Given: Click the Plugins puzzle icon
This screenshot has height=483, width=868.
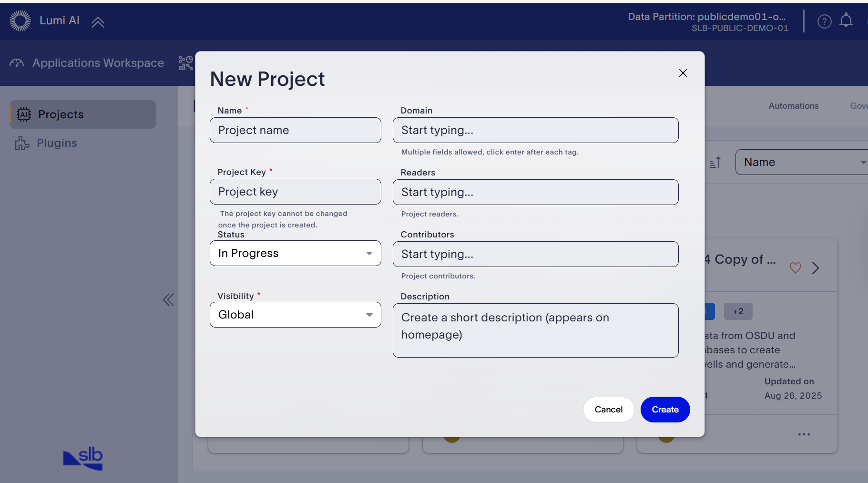Looking at the screenshot, I should pyautogui.click(x=22, y=143).
